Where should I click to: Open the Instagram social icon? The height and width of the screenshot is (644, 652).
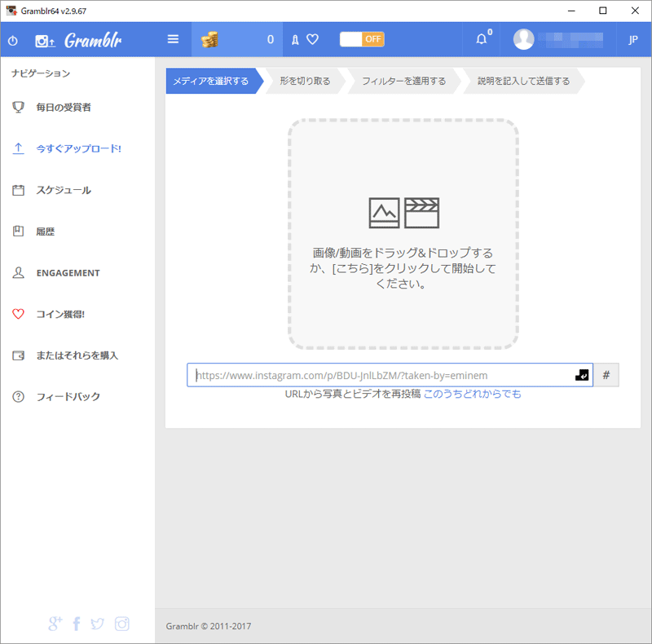coord(121,624)
